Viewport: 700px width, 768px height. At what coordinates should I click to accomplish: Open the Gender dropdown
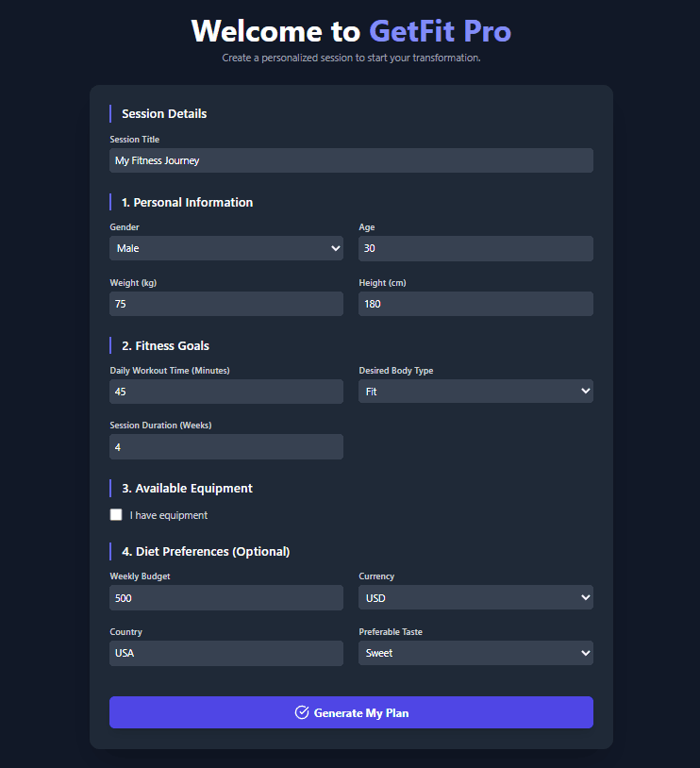tap(226, 248)
